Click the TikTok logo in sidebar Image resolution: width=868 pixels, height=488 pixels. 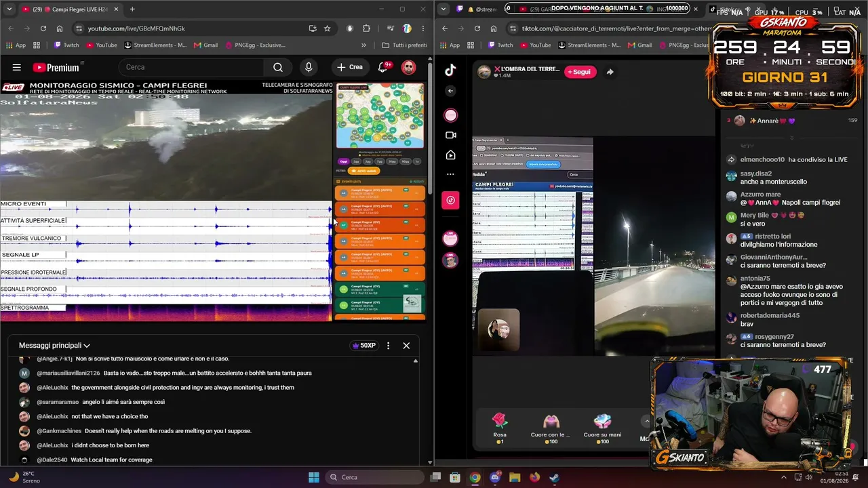[451, 70]
